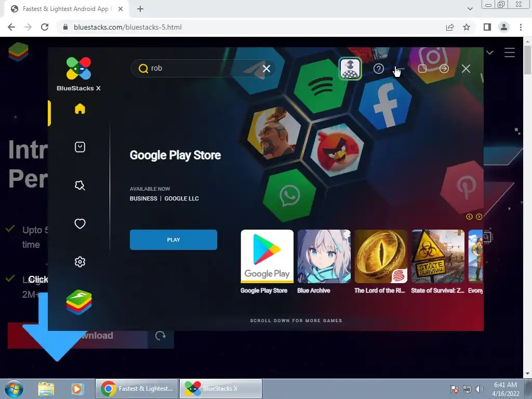Click the 'BUSINESS' category text
532x399 pixels.
click(x=143, y=198)
